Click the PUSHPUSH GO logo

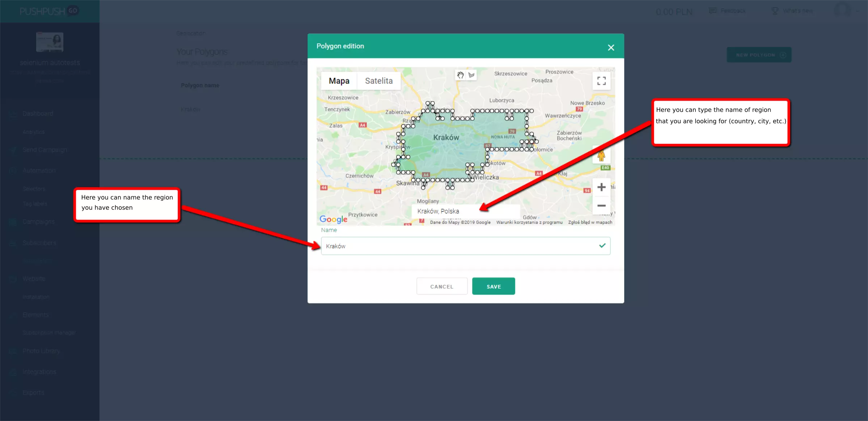(49, 11)
